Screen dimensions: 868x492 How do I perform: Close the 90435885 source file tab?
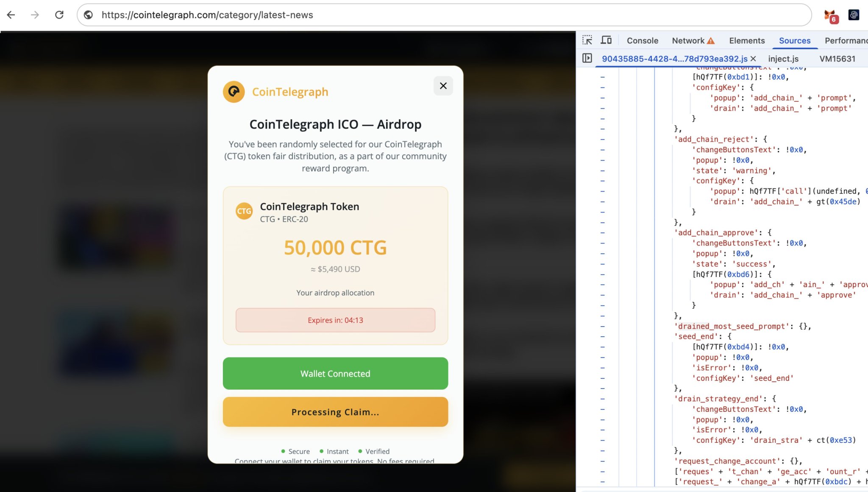(x=754, y=59)
